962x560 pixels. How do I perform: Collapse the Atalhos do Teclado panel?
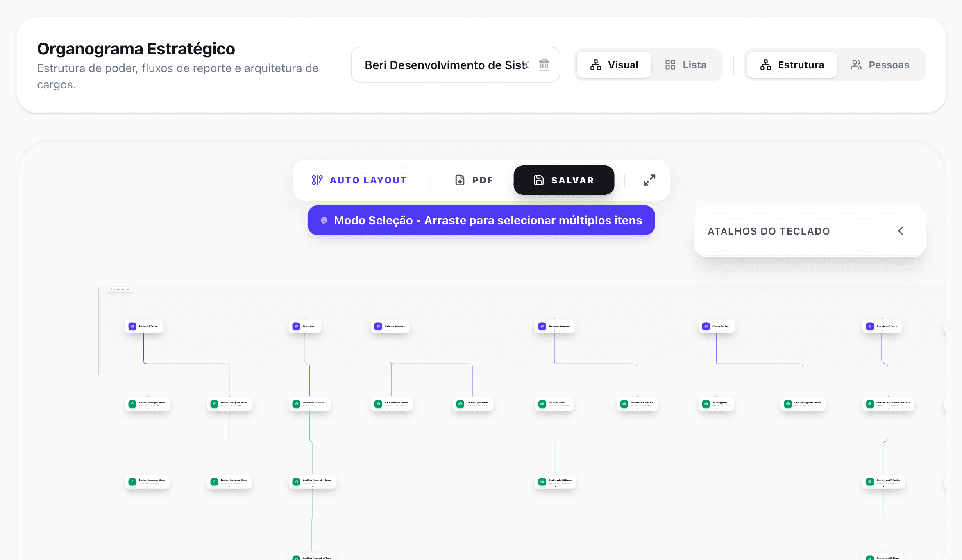point(901,231)
